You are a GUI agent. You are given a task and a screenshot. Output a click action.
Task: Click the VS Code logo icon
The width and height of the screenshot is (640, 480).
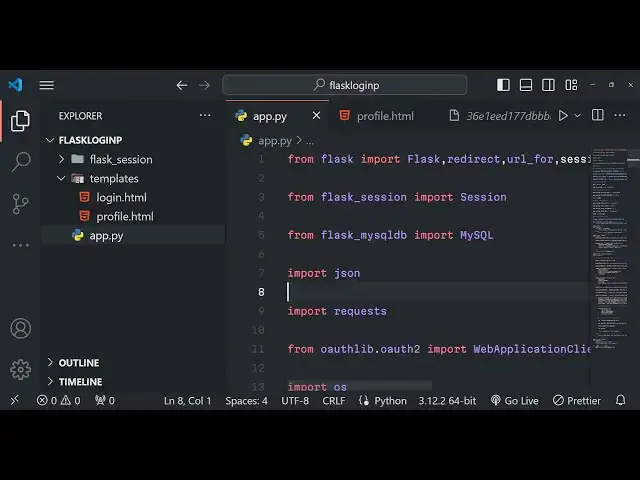pyautogui.click(x=16, y=85)
